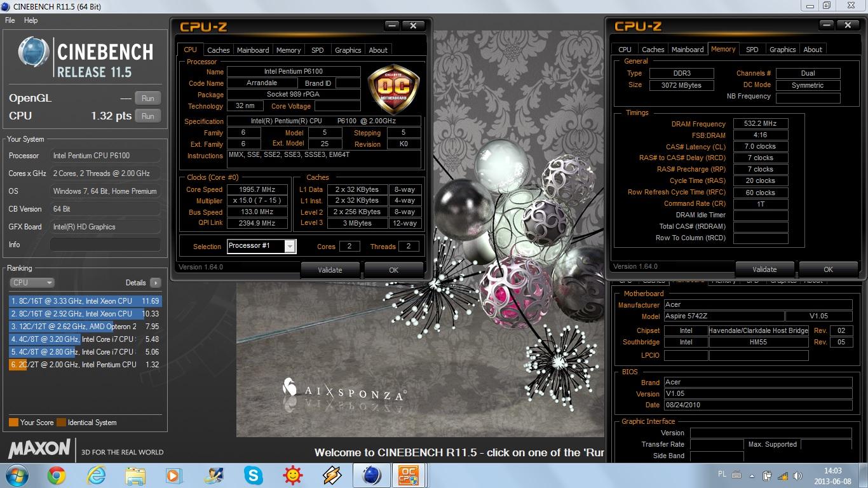Click PL language indicator
868x488 pixels.
(x=722, y=474)
